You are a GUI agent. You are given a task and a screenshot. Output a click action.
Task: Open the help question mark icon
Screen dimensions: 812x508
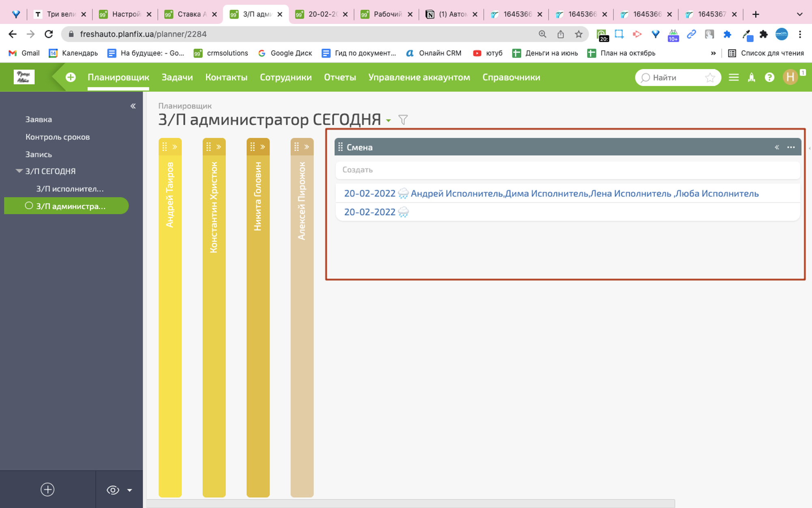tap(769, 77)
